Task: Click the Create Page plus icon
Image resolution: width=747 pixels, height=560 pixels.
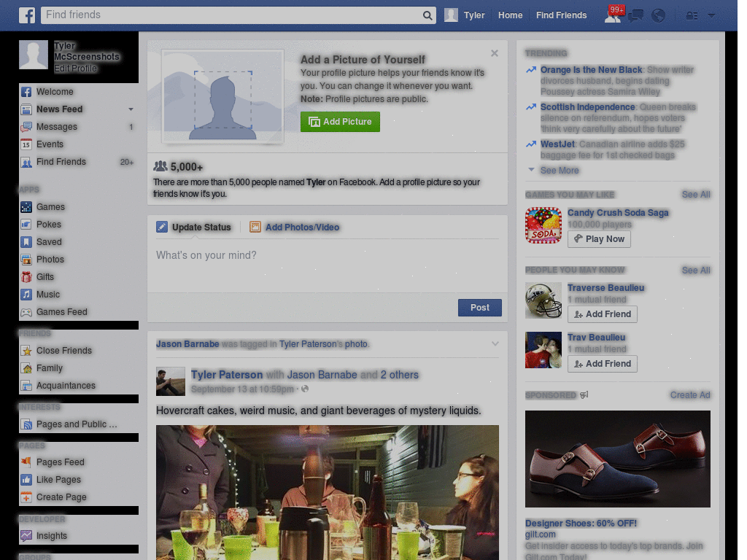Action: pos(26,497)
